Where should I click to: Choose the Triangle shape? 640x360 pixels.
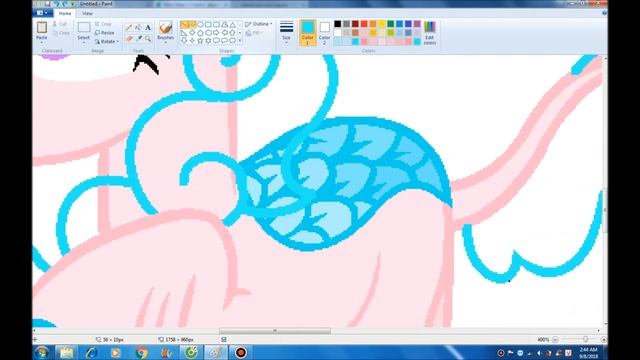[232, 25]
